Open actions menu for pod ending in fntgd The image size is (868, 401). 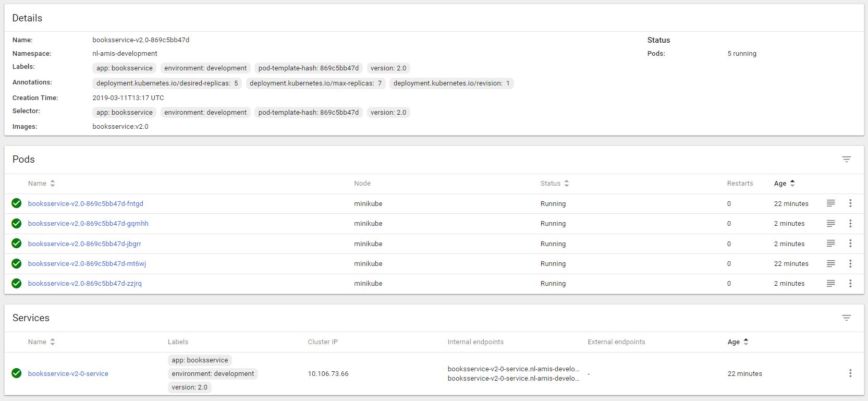pyautogui.click(x=850, y=203)
